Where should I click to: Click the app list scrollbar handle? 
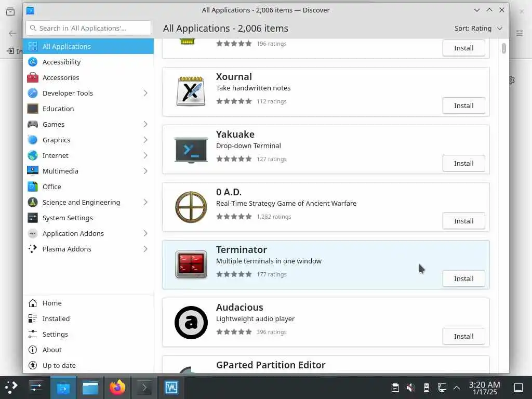tap(504, 48)
